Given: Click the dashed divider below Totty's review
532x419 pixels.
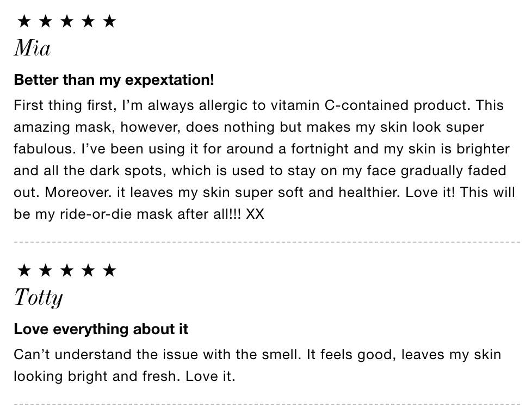Looking at the screenshot, I should [267, 404].
